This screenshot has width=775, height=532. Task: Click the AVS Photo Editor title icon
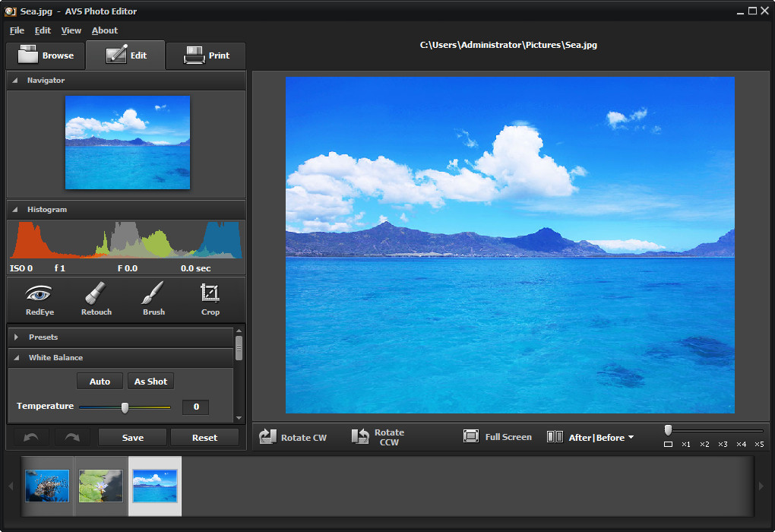click(10, 11)
